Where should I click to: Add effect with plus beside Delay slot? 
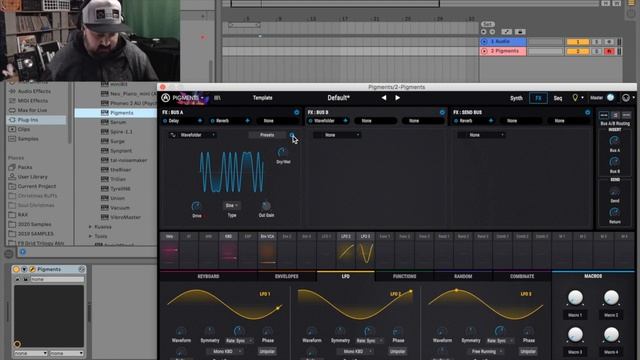(x=200, y=121)
